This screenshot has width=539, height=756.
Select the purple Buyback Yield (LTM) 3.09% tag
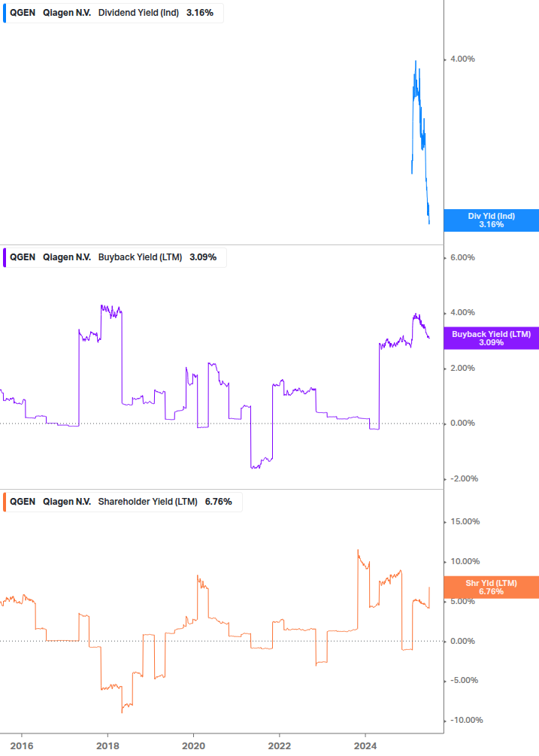(x=492, y=338)
